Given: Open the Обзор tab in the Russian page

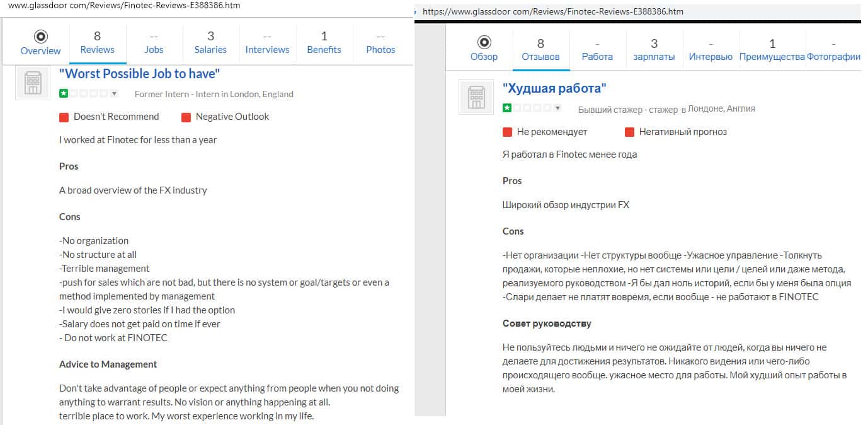Looking at the screenshot, I should pyautogui.click(x=484, y=50).
